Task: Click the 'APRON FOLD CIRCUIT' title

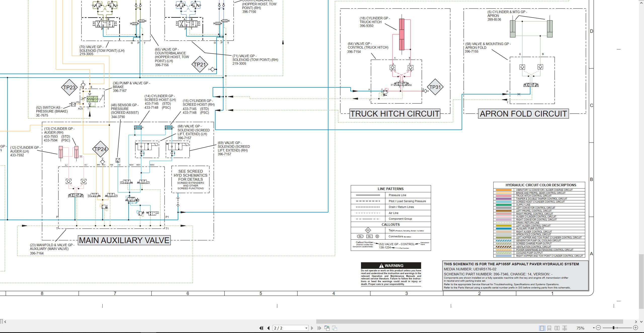Action: pyautogui.click(x=523, y=114)
